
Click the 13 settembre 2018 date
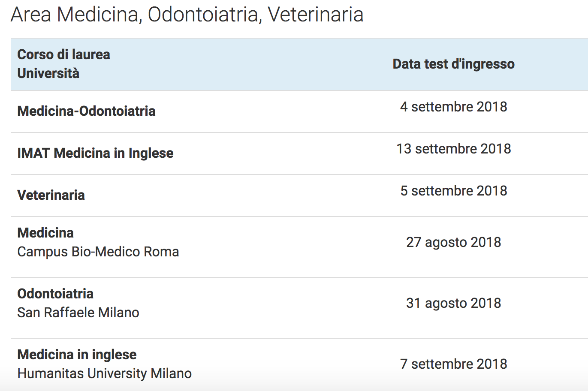click(x=453, y=149)
